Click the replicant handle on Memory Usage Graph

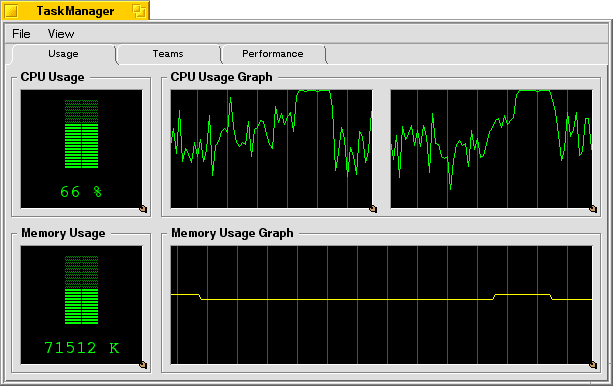(x=593, y=365)
